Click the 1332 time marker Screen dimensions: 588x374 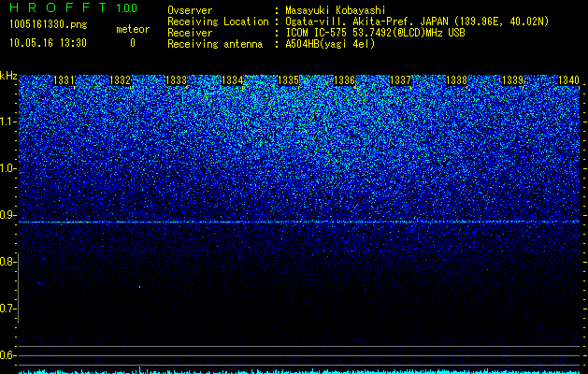tap(120, 80)
